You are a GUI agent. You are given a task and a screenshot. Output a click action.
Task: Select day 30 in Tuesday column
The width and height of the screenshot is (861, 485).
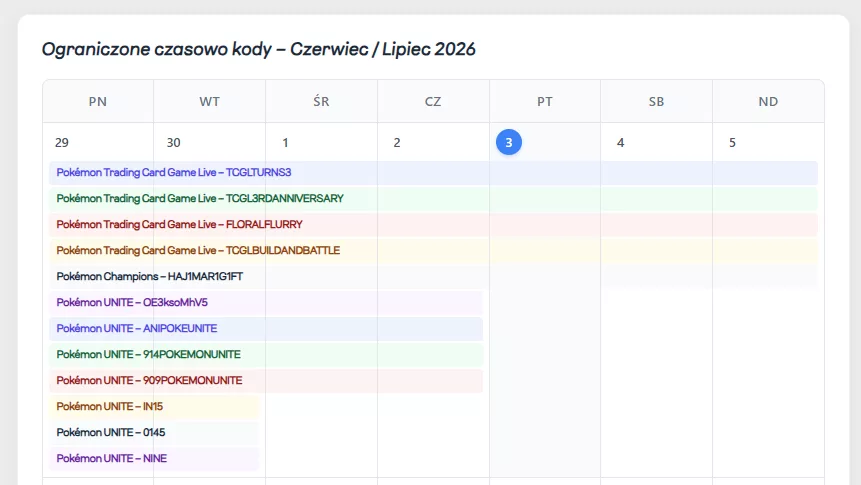(x=174, y=143)
